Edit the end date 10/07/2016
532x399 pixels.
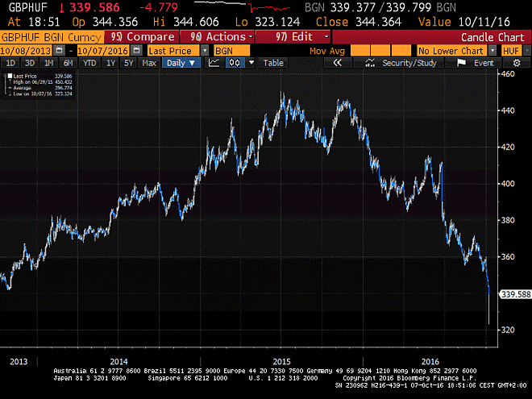click(x=103, y=51)
